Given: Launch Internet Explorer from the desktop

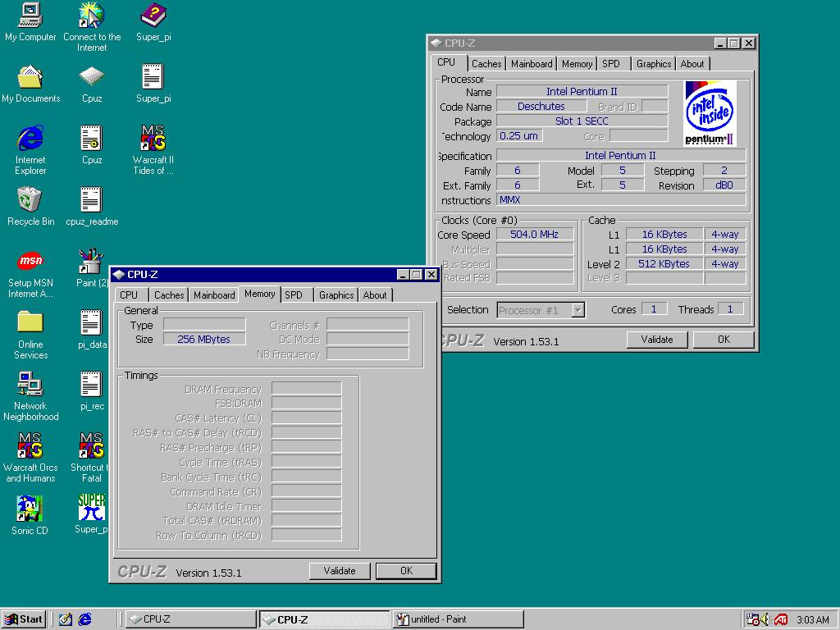Looking at the screenshot, I should pos(30,150).
